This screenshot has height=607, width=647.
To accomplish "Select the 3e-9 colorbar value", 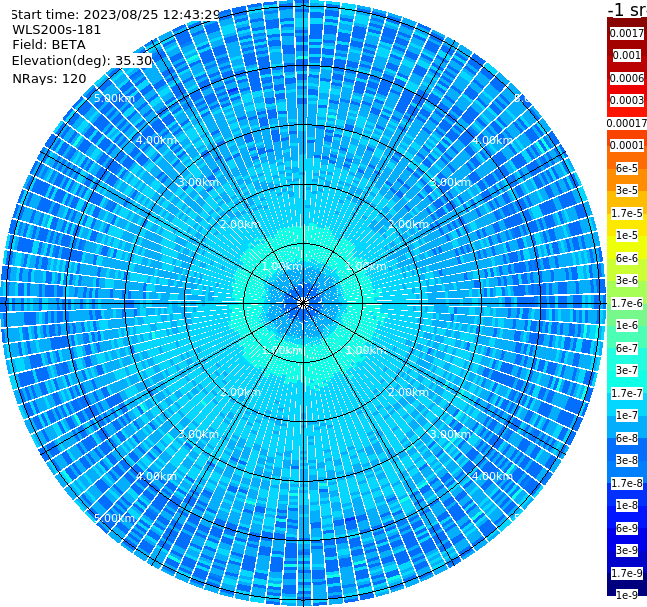I will click(x=627, y=550).
